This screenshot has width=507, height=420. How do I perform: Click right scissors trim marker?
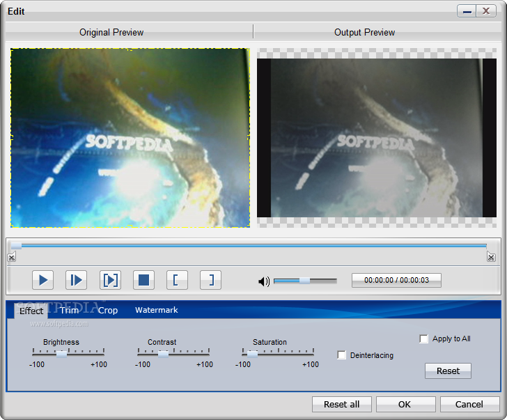pos(491,258)
